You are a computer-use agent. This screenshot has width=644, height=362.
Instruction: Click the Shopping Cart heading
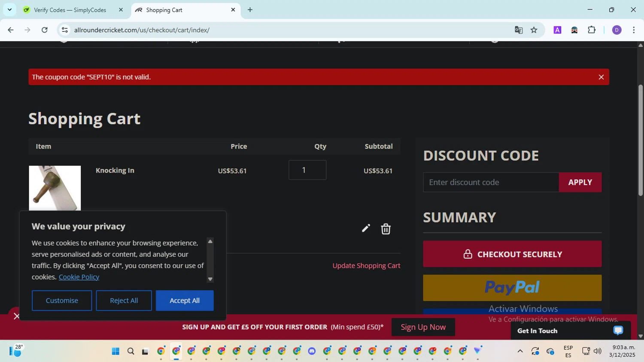[x=85, y=119]
